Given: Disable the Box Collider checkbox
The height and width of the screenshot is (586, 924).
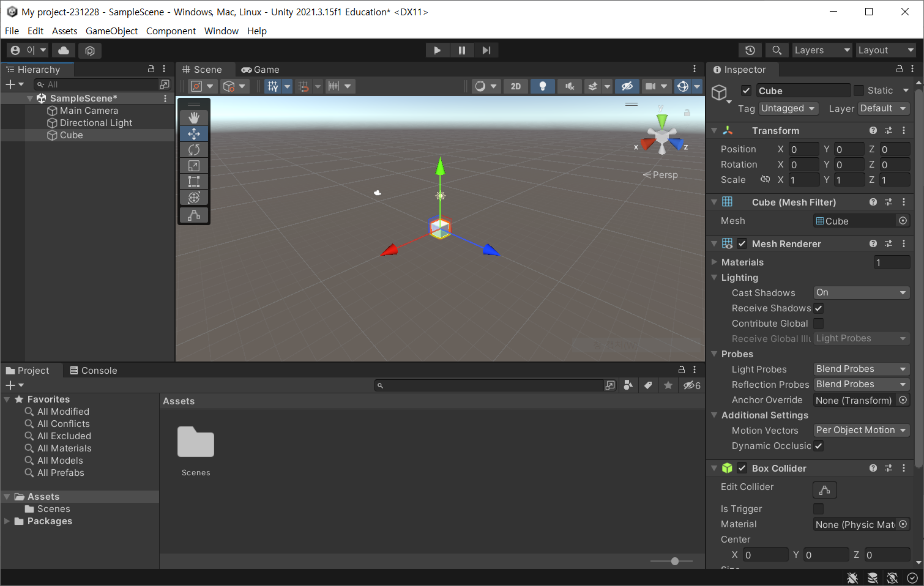Looking at the screenshot, I should [742, 468].
